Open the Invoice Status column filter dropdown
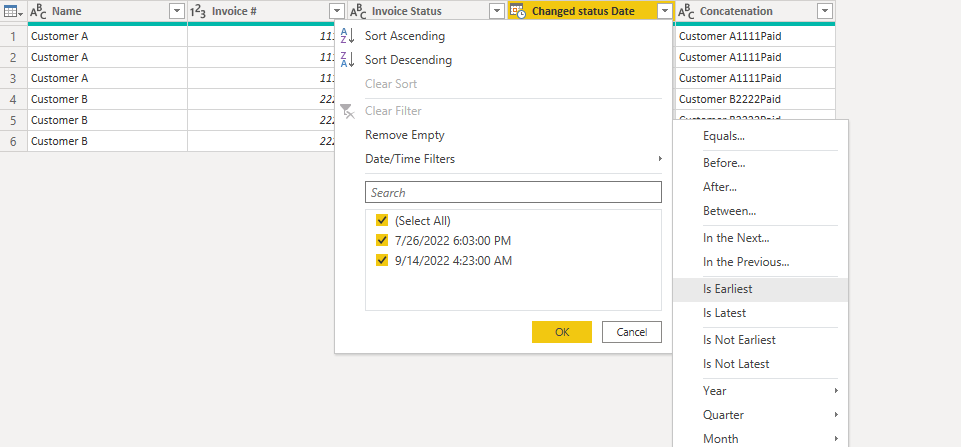The width and height of the screenshot is (961, 447). click(496, 11)
